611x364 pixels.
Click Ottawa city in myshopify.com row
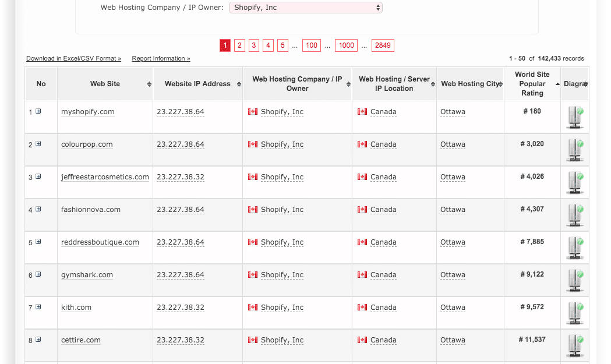[453, 112]
